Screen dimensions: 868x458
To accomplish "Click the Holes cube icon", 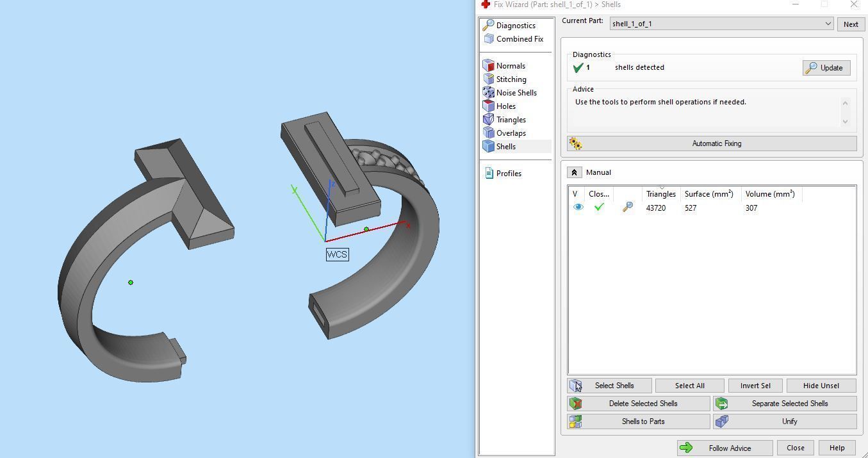I will [x=488, y=106].
